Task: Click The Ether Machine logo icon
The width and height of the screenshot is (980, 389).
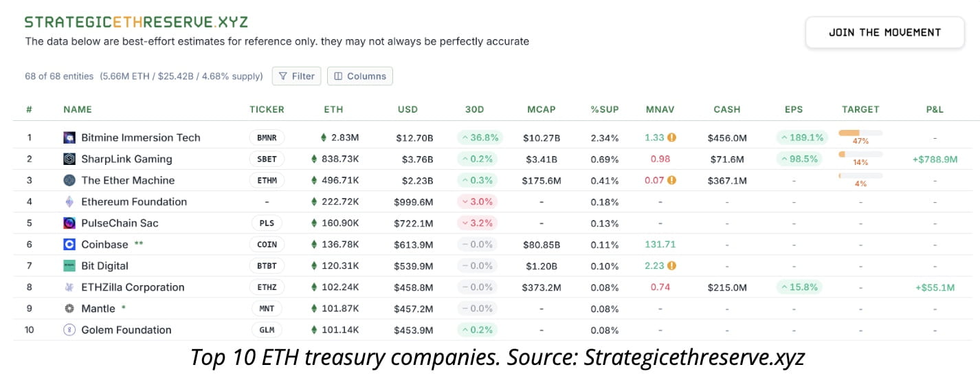Action: point(69,180)
